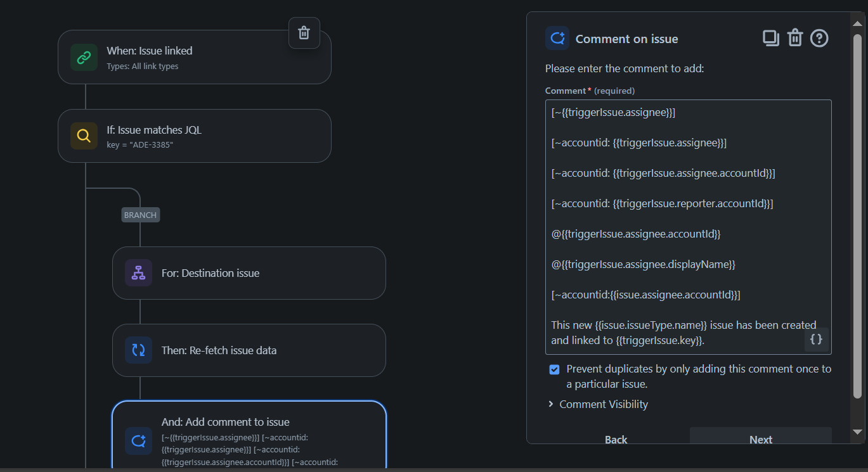Click the 'Comment on issue' panel title
The image size is (868, 472).
pyautogui.click(x=627, y=39)
